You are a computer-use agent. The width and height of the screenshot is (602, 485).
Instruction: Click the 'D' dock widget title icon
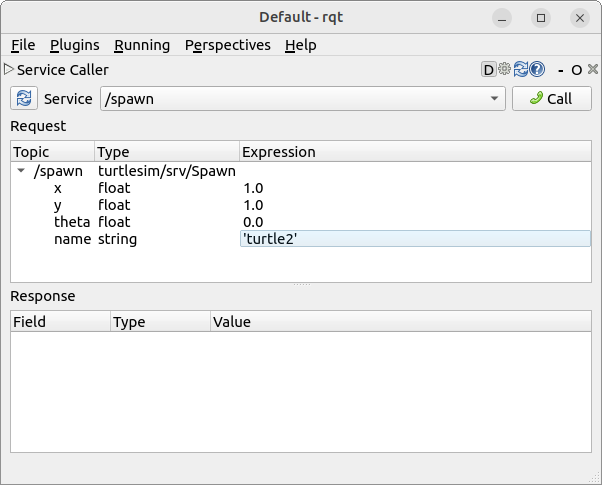tap(488, 70)
